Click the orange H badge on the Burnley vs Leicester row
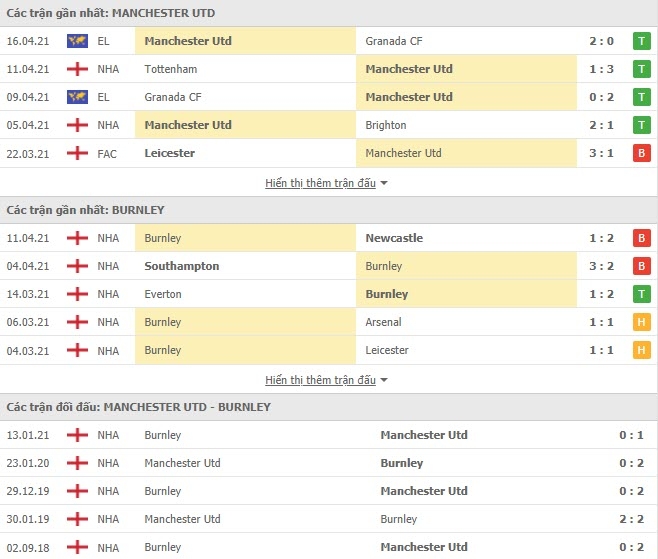The height and width of the screenshot is (559, 658). (641, 350)
